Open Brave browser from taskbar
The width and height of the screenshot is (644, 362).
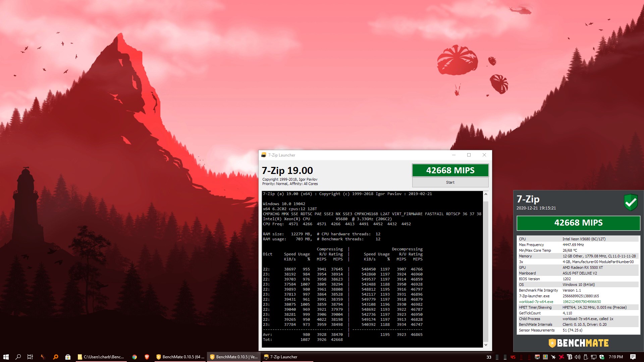pos(147,357)
